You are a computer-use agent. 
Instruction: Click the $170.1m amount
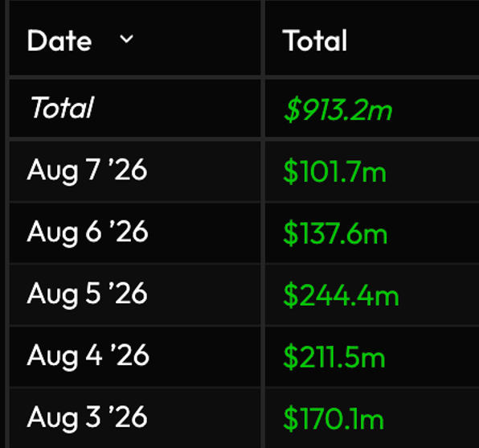pyautogui.click(x=334, y=419)
